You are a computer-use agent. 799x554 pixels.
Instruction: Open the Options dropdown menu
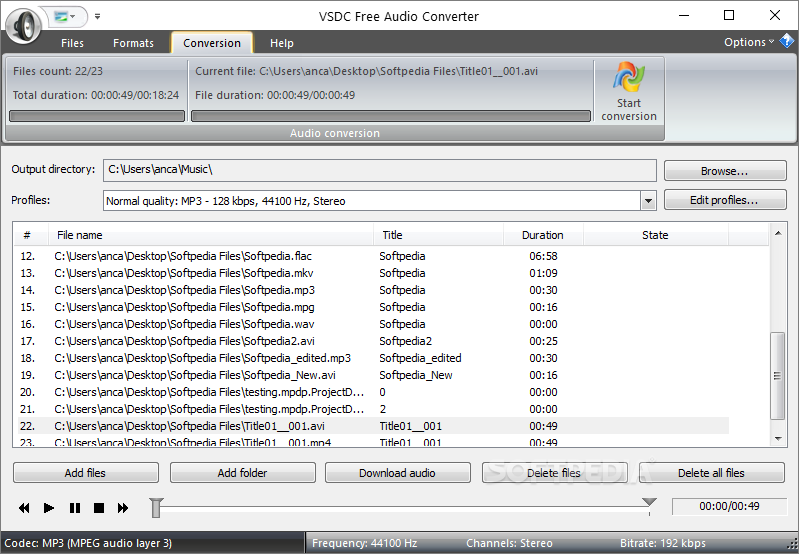tap(749, 42)
